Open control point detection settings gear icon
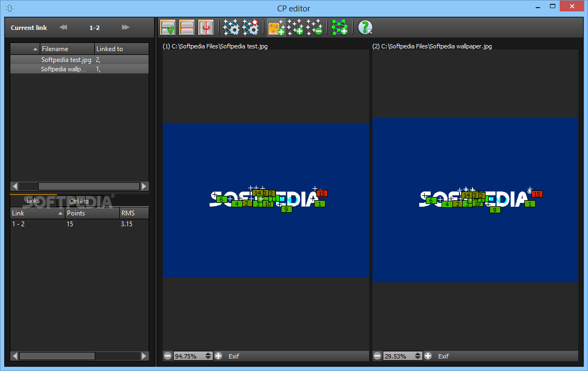The height and width of the screenshot is (371, 588). [231, 27]
